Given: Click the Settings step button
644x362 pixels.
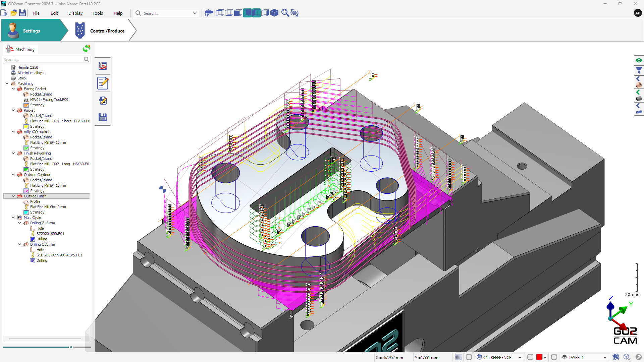Looking at the screenshot, I should pos(31,31).
